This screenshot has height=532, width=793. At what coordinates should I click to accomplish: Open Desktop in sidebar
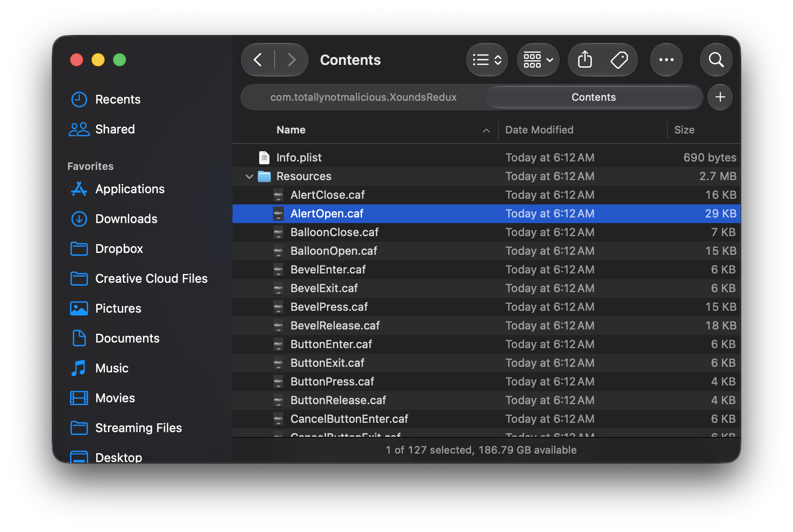click(x=106, y=457)
